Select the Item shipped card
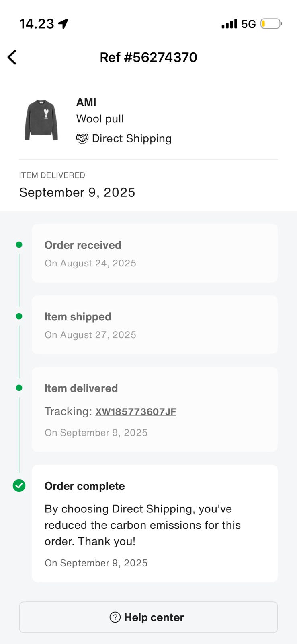Screen dimensions: 297x644 click(155, 325)
